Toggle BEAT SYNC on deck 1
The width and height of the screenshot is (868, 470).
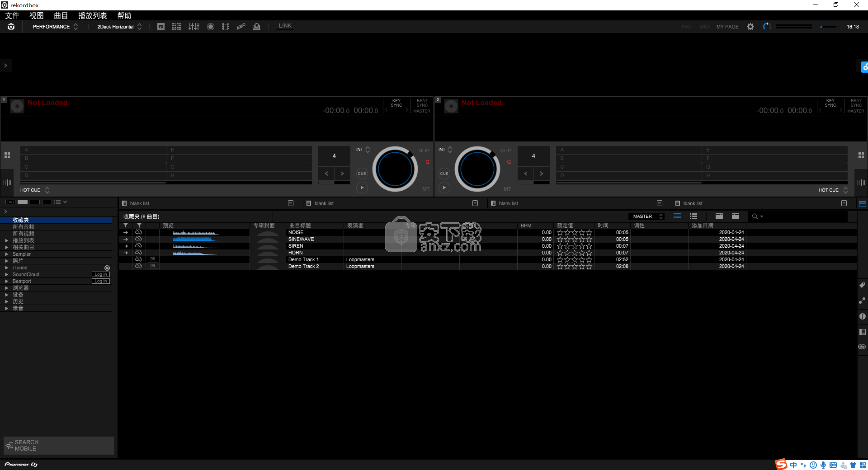[422, 103]
